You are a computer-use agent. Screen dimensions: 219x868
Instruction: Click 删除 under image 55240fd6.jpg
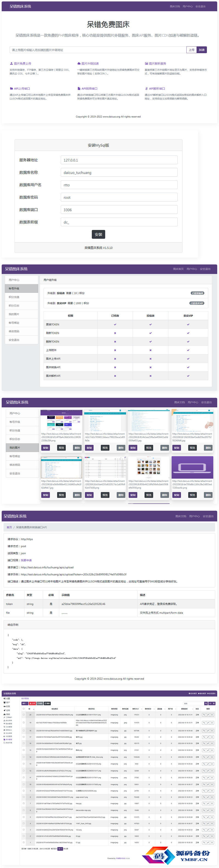coord(208,448)
